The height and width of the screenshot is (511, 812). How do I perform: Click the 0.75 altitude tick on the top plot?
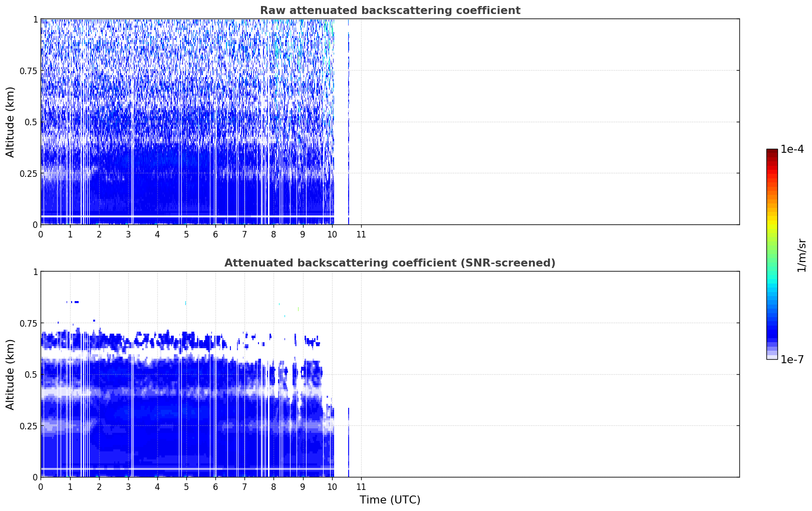coord(29,71)
